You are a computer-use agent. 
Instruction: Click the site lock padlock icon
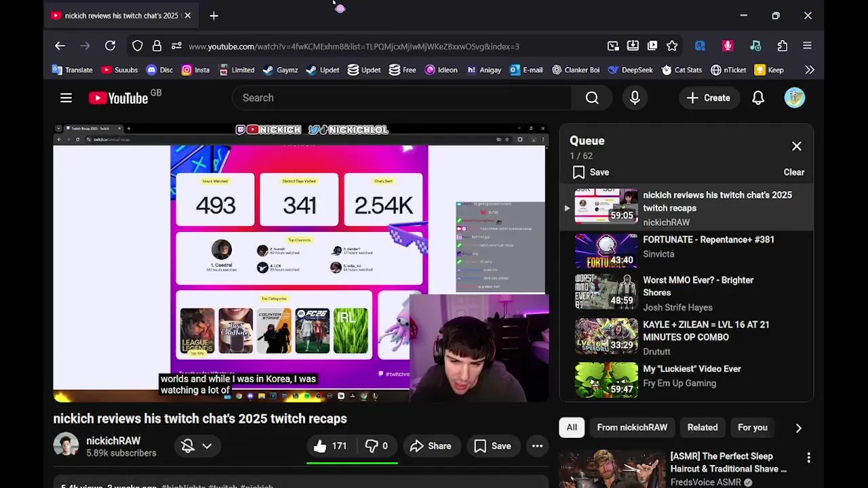tap(157, 46)
